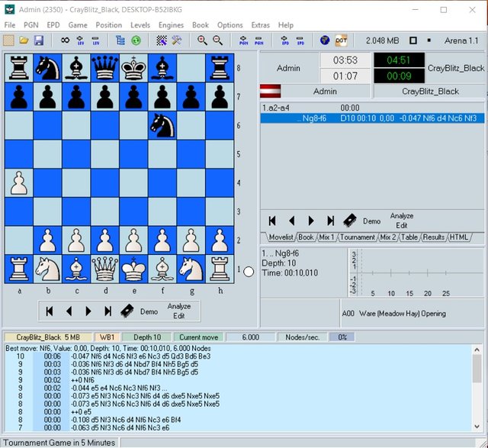Click the Latvian flag next to Admin

pyautogui.click(x=270, y=91)
